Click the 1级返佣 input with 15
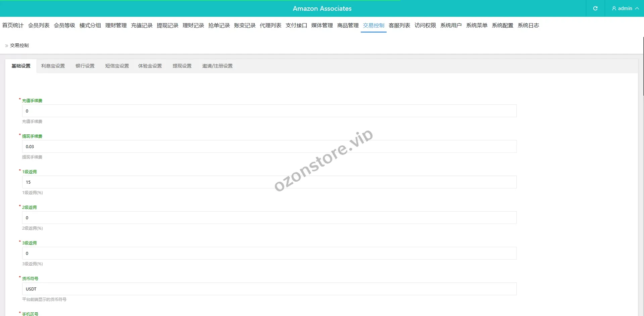The height and width of the screenshot is (316, 644). click(269, 182)
